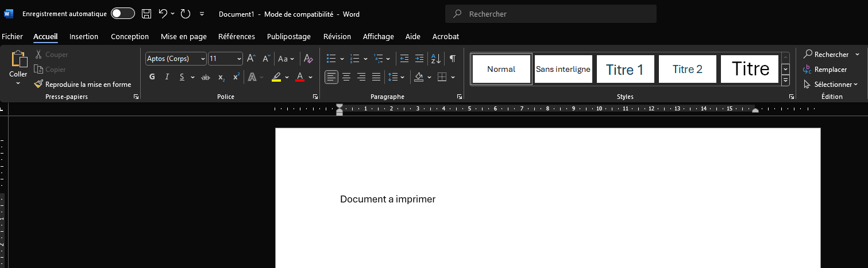Click the text effects outlined A icon
This screenshot has width=868, height=268.
252,77
